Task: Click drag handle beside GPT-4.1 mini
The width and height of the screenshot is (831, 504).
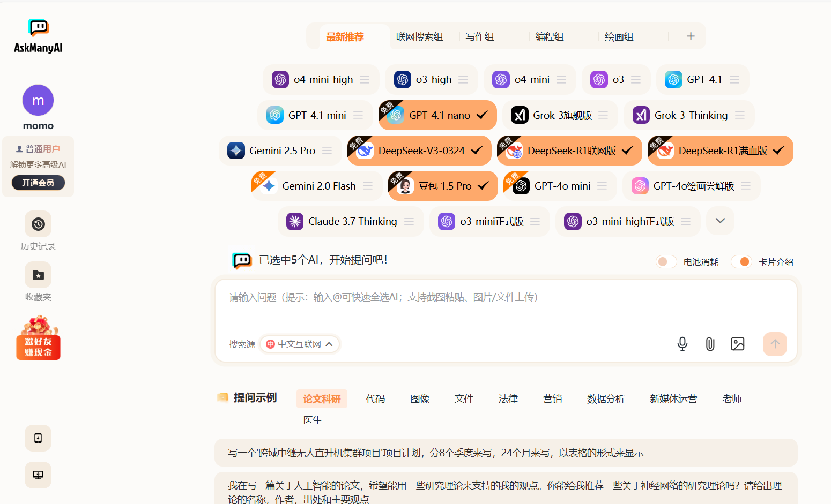Action: [x=358, y=115]
